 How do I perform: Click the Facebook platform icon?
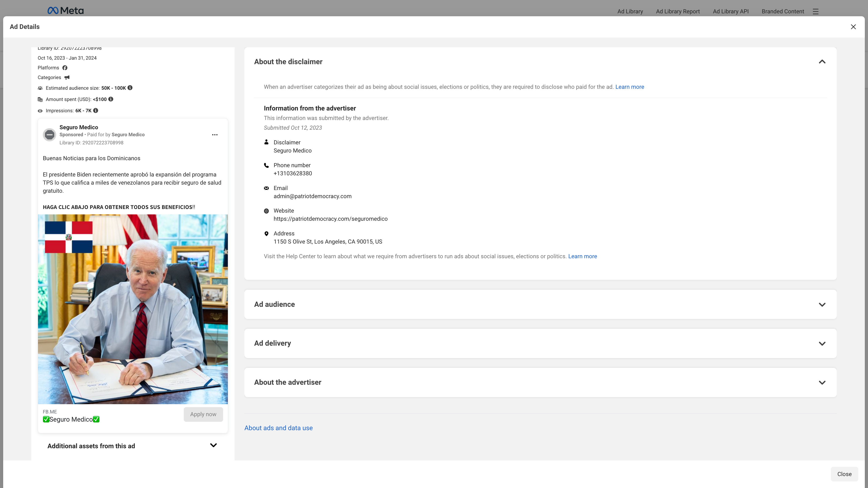pos(65,68)
